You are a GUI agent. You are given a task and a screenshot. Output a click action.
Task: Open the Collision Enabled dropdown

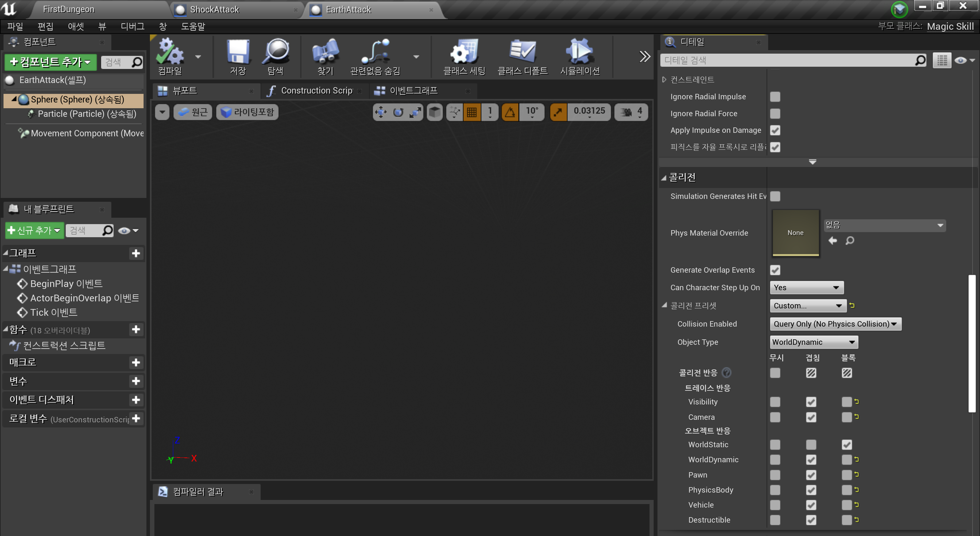click(835, 324)
